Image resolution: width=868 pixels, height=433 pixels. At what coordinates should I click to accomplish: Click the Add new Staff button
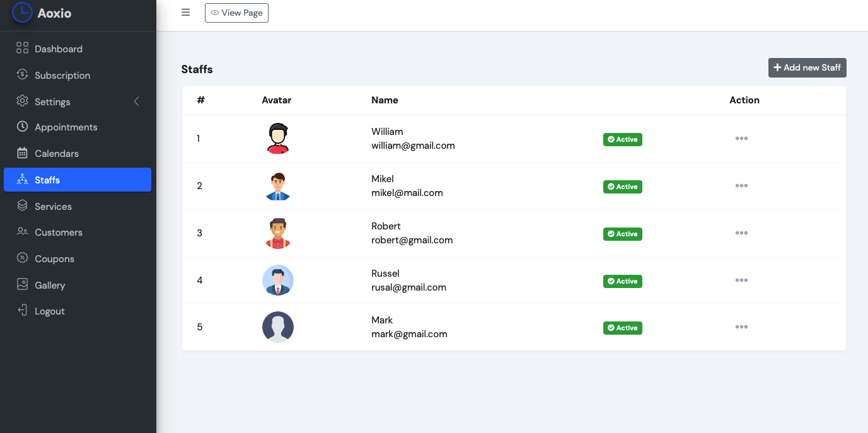pyautogui.click(x=807, y=67)
